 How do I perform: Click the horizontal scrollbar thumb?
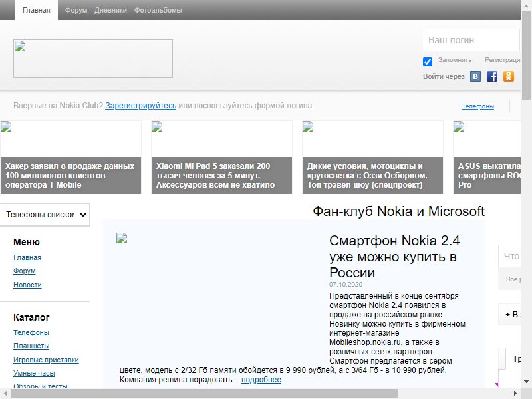click(204, 394)
